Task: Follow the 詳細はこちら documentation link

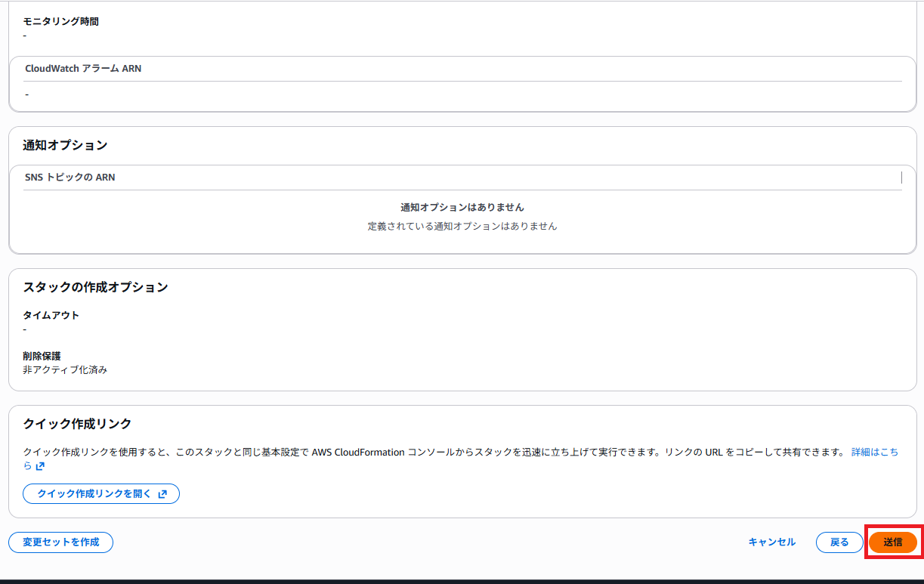Action: (877, 453)
